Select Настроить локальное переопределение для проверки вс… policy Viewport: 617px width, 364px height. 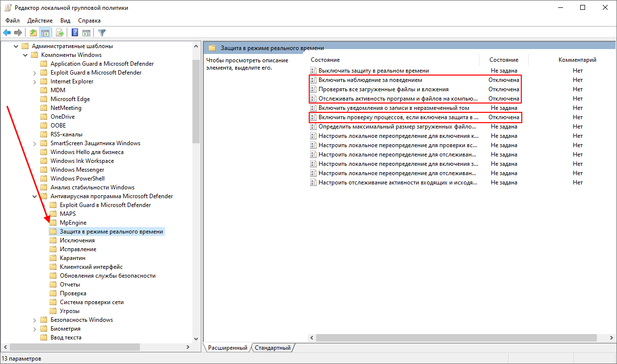[x=398, y=145]
